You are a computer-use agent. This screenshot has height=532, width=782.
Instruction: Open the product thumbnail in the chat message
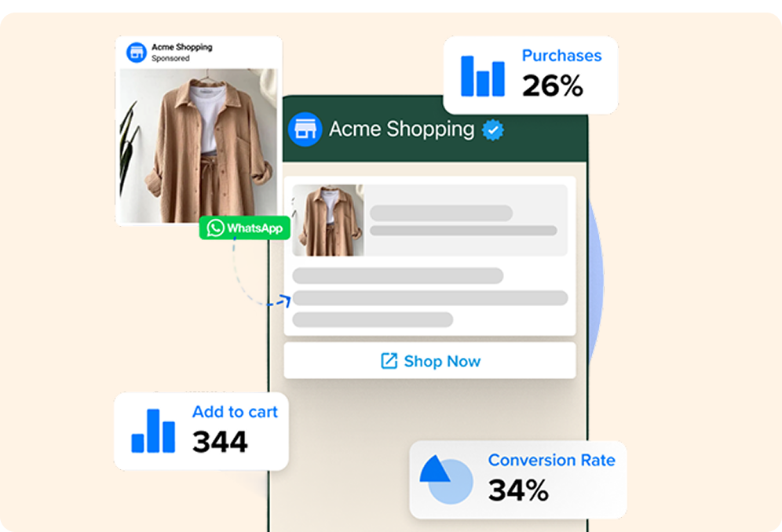point(328,220)
